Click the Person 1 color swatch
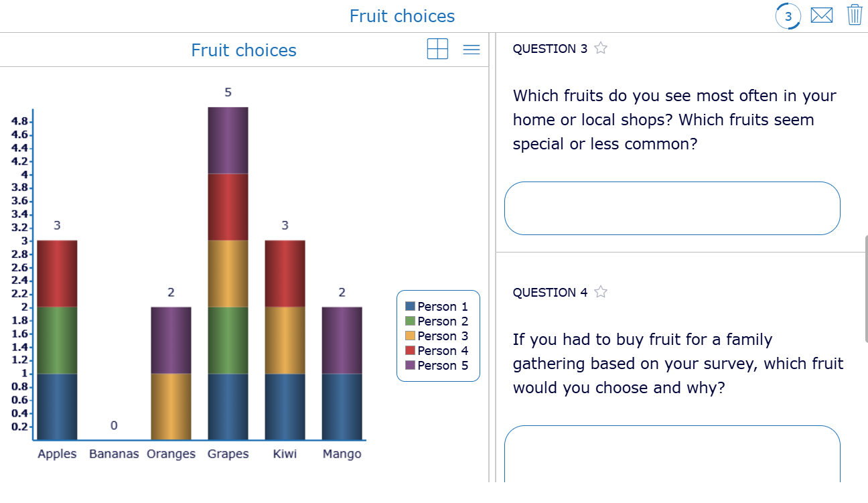 [x=409, y=306]
